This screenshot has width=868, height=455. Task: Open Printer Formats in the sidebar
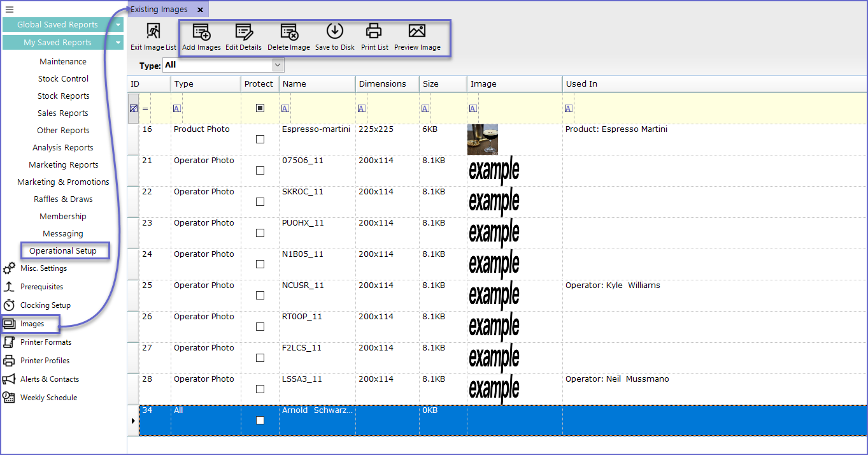[x=45, y=342]
